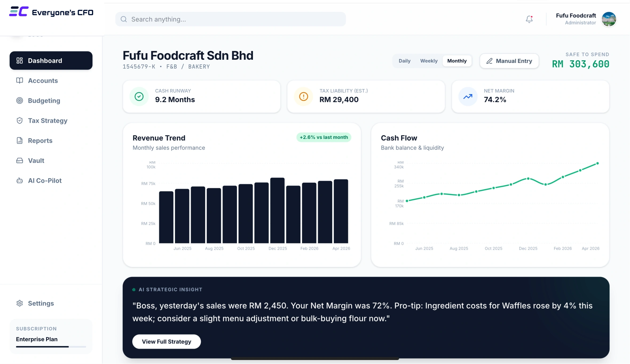
Task: Select the Monthly view tab
Action: [457, 61]
